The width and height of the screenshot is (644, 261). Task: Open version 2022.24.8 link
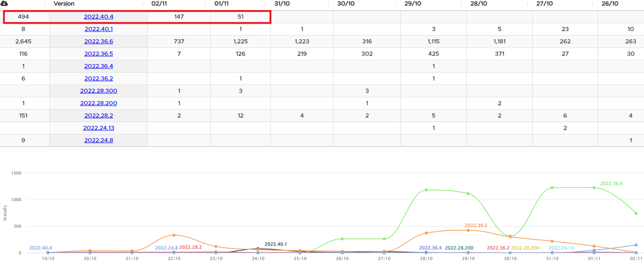[x=99, y=140]
